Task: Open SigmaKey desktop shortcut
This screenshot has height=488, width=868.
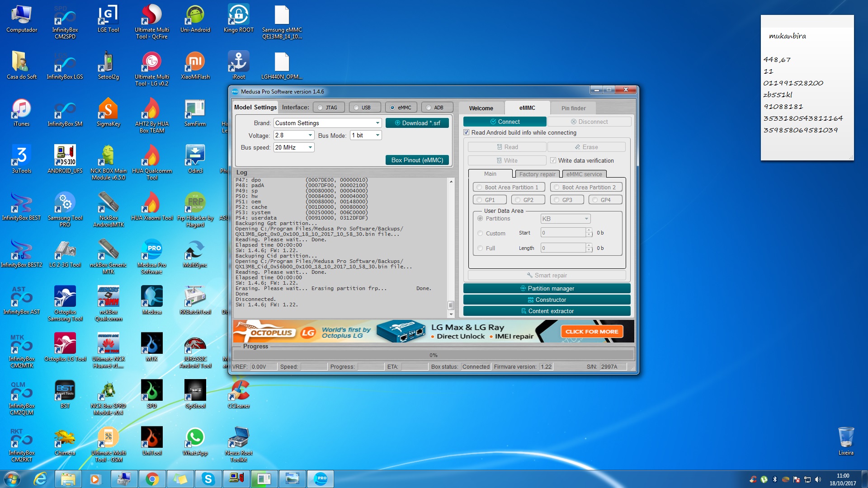Action: tap(108, 113)
